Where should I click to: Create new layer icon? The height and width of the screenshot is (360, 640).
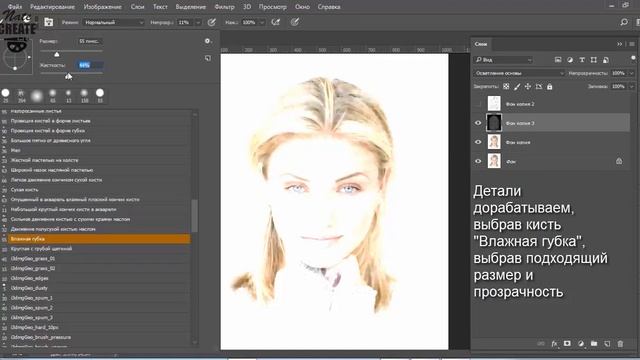[x=607, y=344]
